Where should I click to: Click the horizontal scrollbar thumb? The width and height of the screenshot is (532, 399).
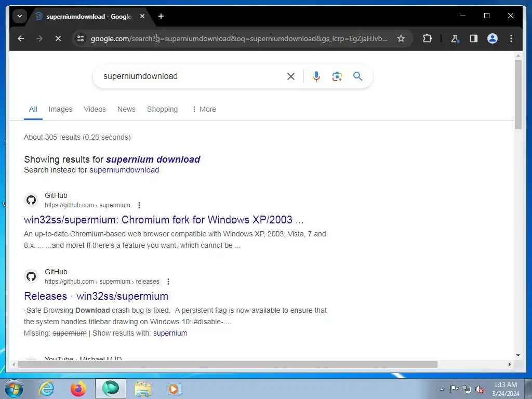point(228,364)
